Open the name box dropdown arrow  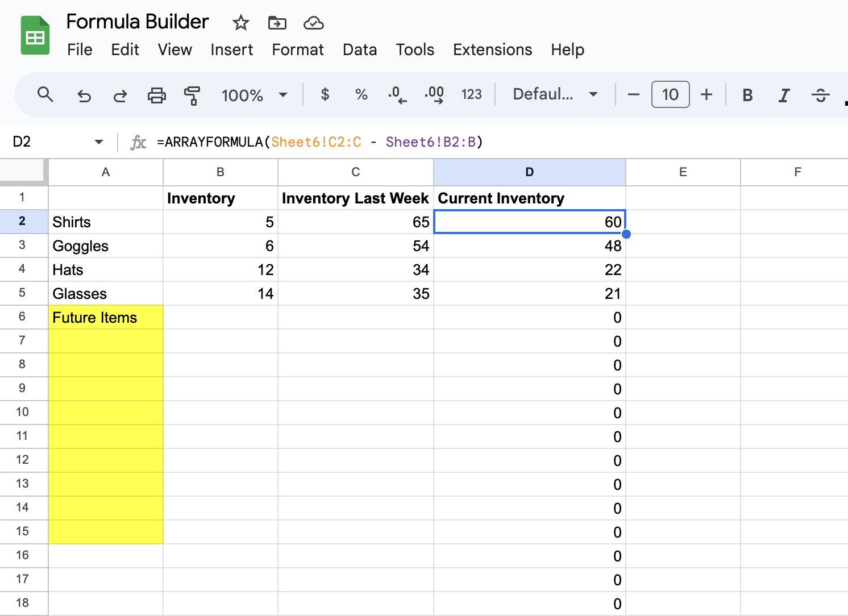[x=98, y=142]
